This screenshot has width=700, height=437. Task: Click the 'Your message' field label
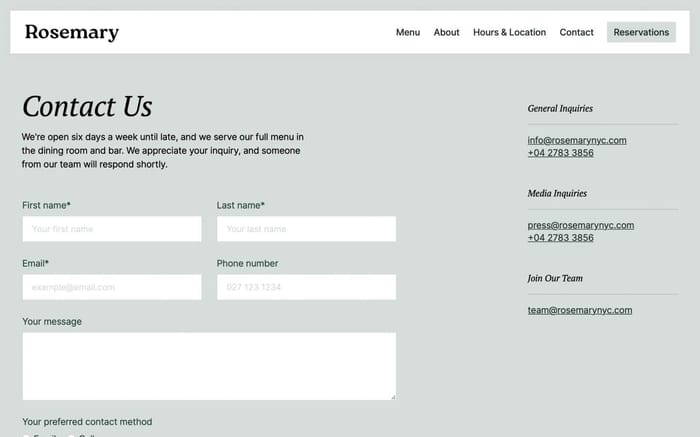coord(52,321)
